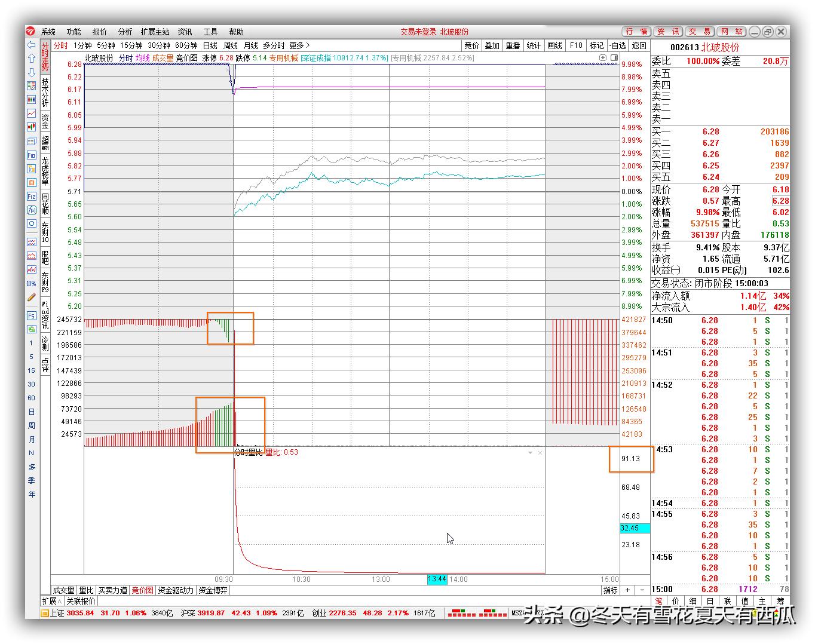This screenshot has height=644, width=815.
Task: Select the pencil drawing tool icon
Action: (32, 297)
